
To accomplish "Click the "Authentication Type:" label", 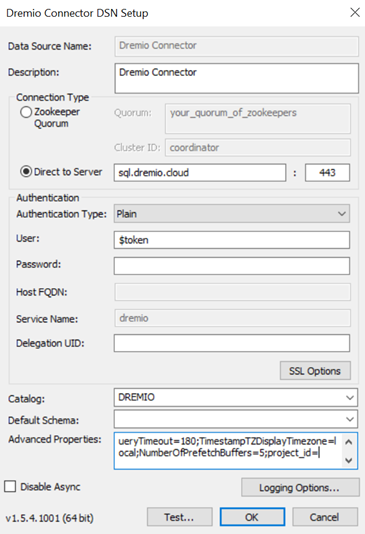I will tap(61, 214).
